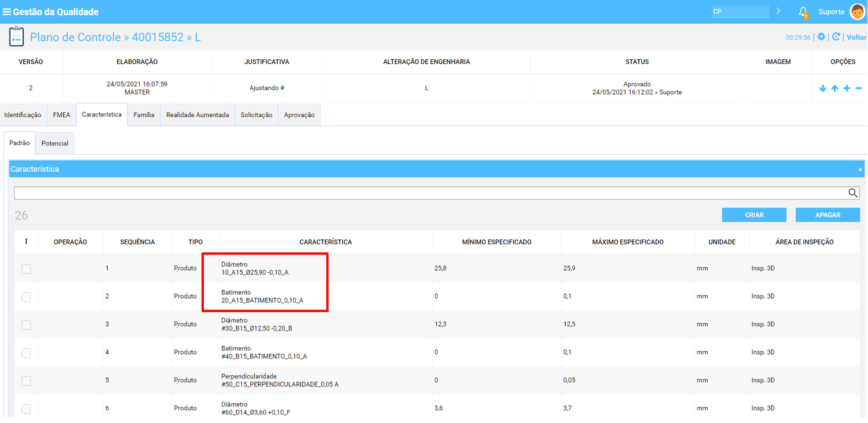Open the Suporte user avatar
Viewport: 868px width, 423px height.
coord(858,12)
